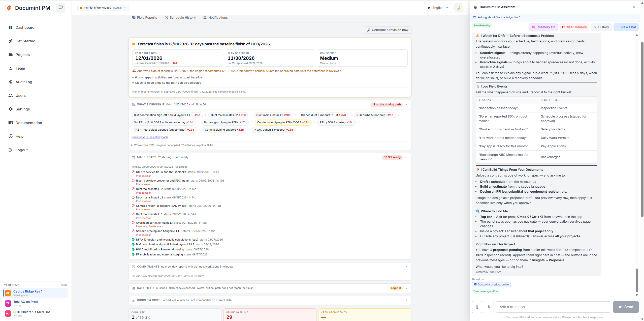The height and width of the screenshot is (321, 644).
Task: Click the warning triangle icon beside approved plan note
Action: pyautogui.click(x=134, y=71)
